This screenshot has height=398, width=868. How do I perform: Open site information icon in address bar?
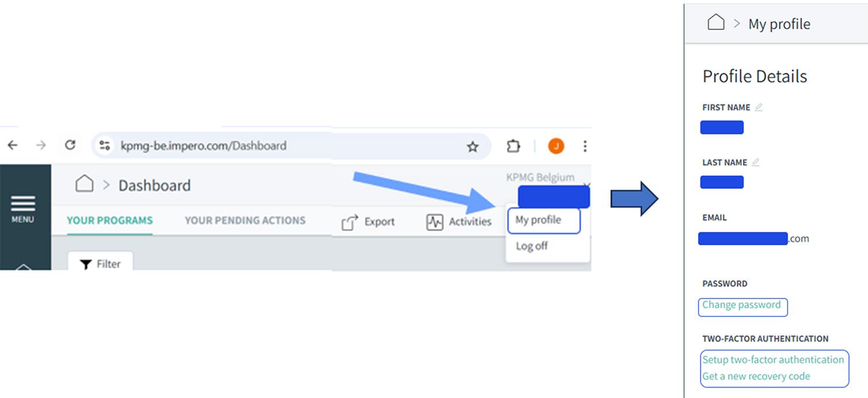[x=105, y=146]
